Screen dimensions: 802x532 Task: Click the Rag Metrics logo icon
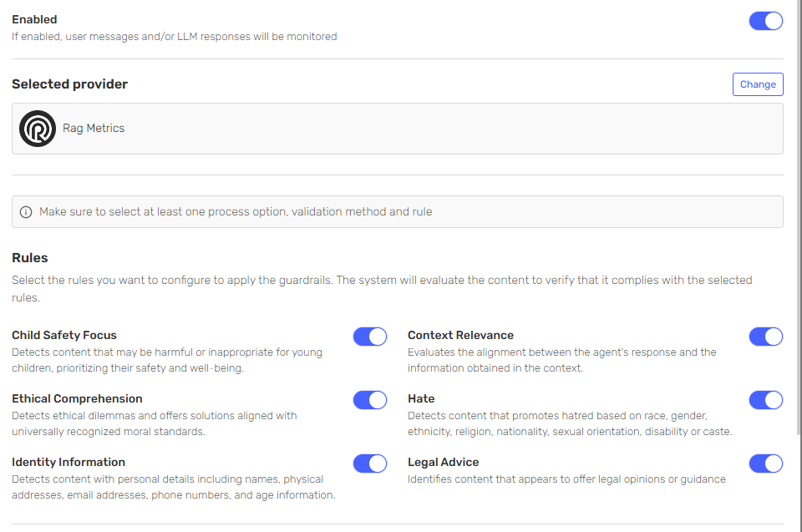(x=38, y=129)
